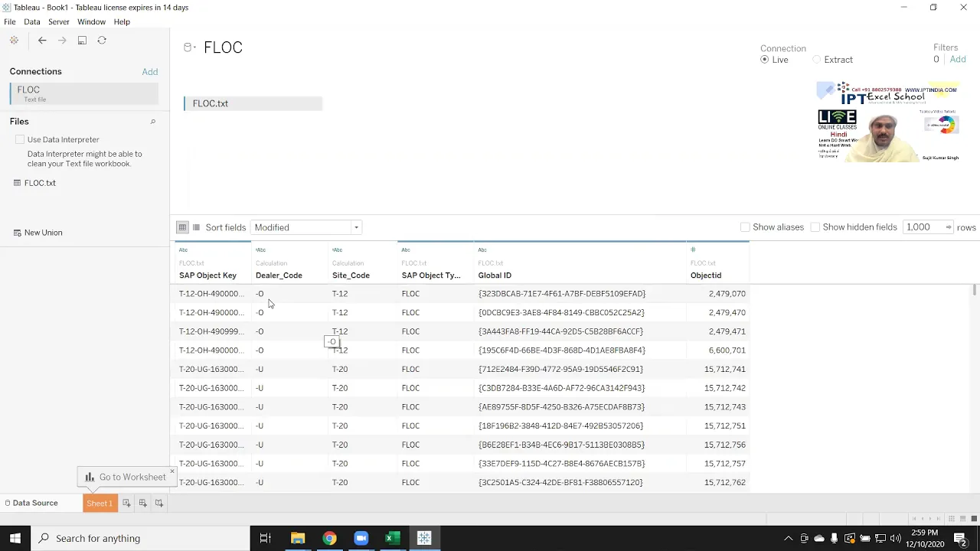Image resolution: width=980 pixels, height=551 pixels.
Task: Click the New Dashboard icon
Action: coord(142,503)
